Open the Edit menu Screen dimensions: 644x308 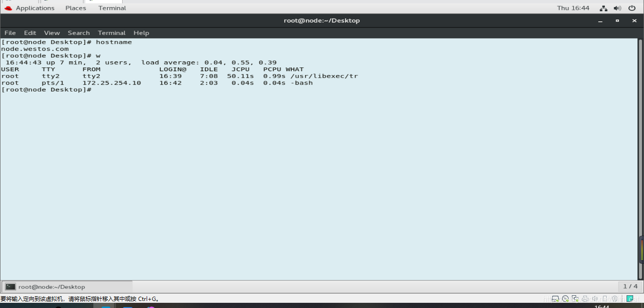pyautogui.click(x=30, y=33)
